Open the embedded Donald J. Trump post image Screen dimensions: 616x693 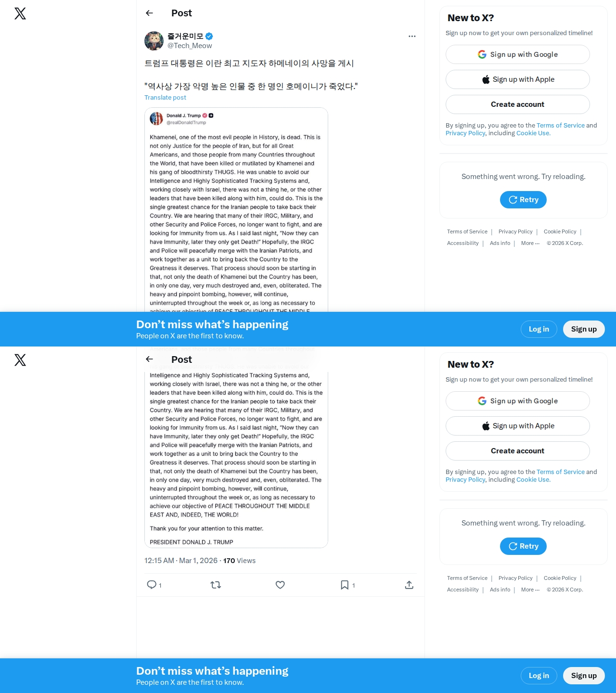(x=236, y=210)
